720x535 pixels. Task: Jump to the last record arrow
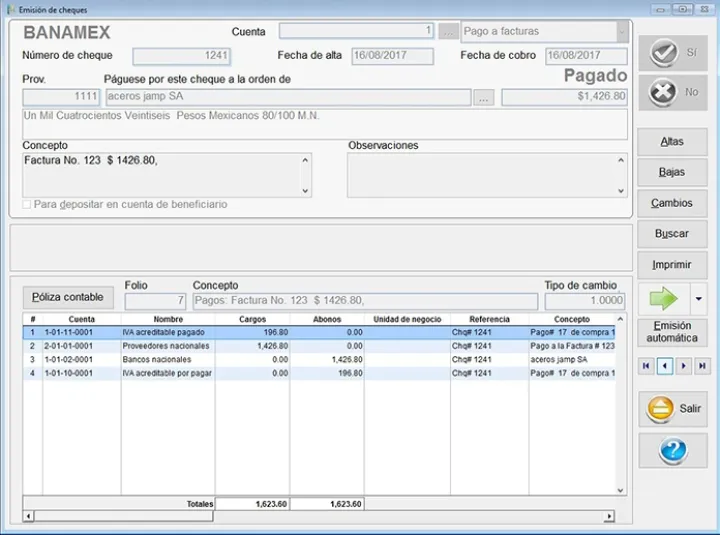[x=701, y=367]
